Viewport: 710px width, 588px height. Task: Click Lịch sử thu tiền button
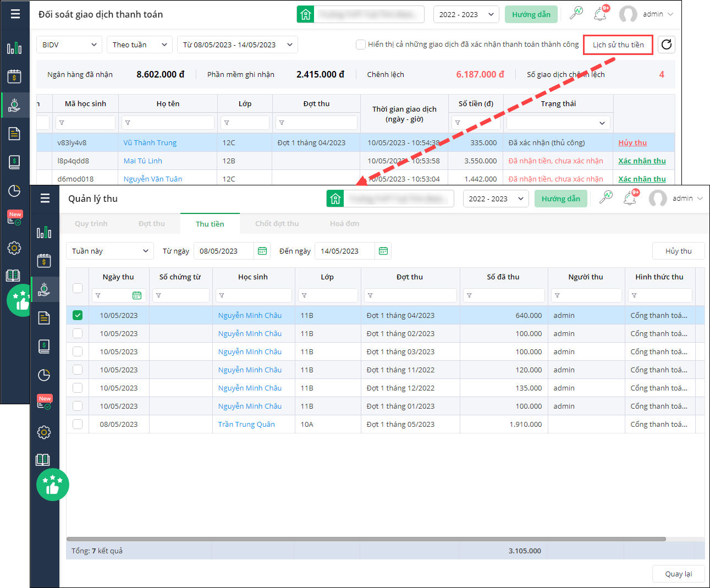(618, 45)
